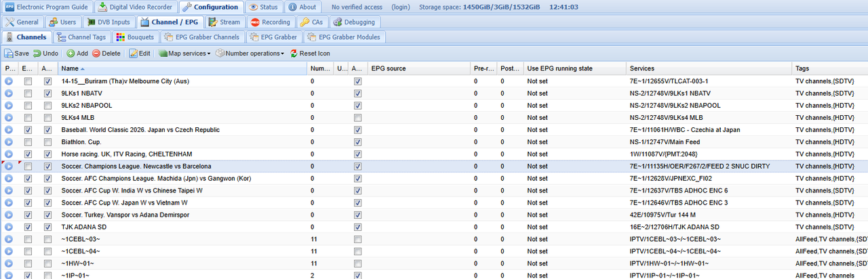This screenshot has height=279, width=868.
Task: Play the 9LKs4 MLB channel stream
Action: (9, 118)
